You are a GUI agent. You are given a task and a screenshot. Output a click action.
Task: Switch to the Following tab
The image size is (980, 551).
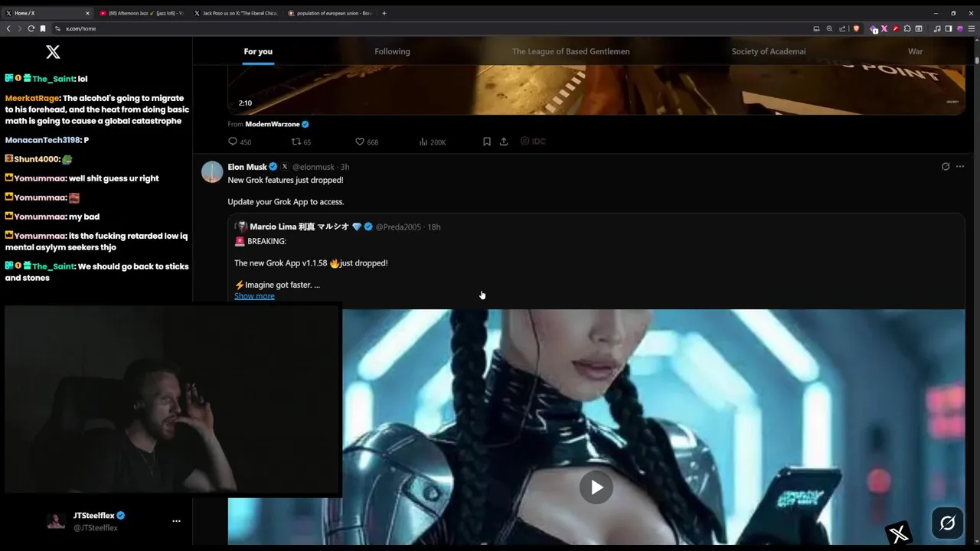pyautogui.click(x=392, y=51)
